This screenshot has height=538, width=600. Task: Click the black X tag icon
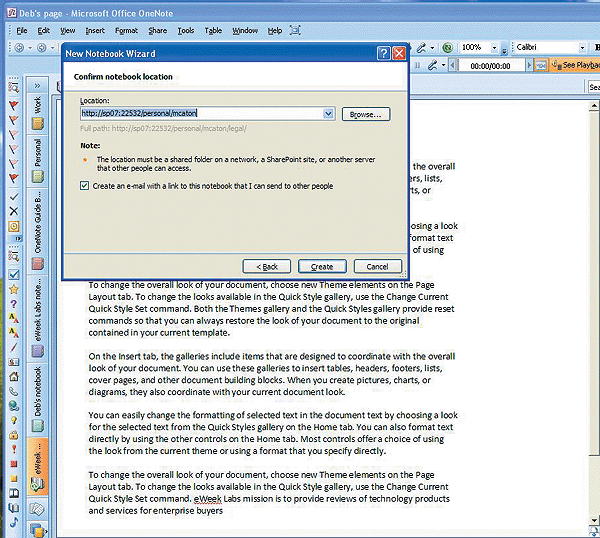click(x=13, y=211)
